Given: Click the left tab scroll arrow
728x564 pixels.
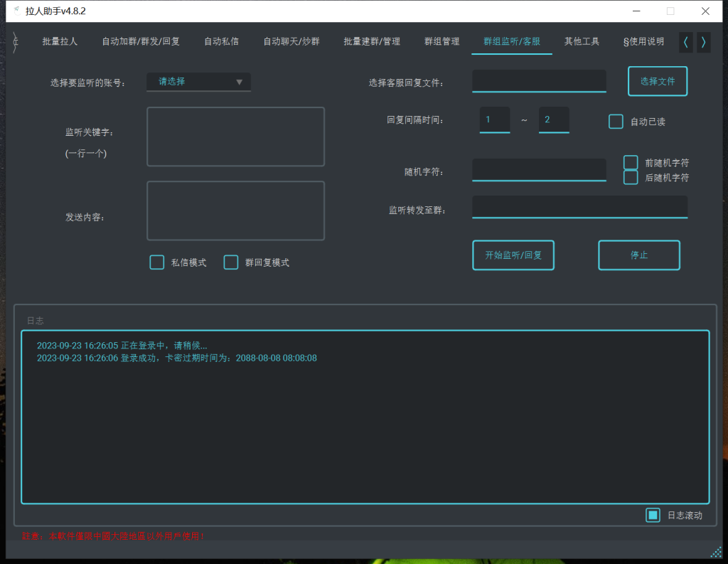Looking at the screenshot, I should (685, 42).
